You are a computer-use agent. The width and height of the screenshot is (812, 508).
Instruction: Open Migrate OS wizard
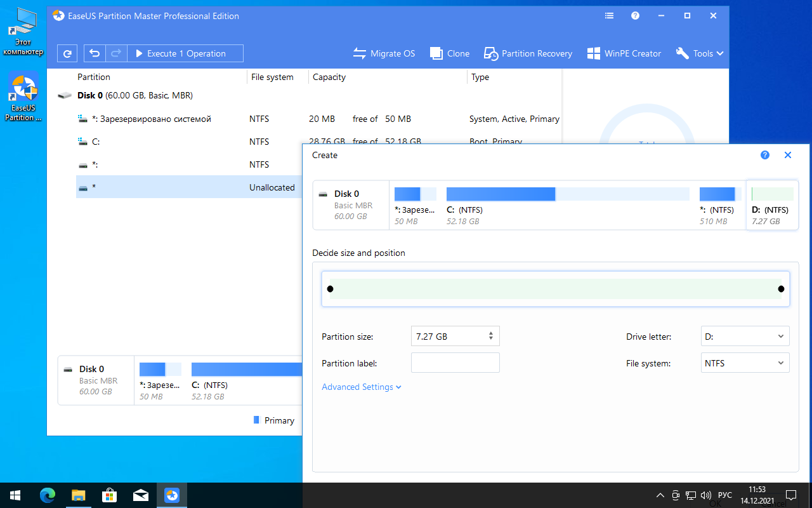click(x=384, y=53)
